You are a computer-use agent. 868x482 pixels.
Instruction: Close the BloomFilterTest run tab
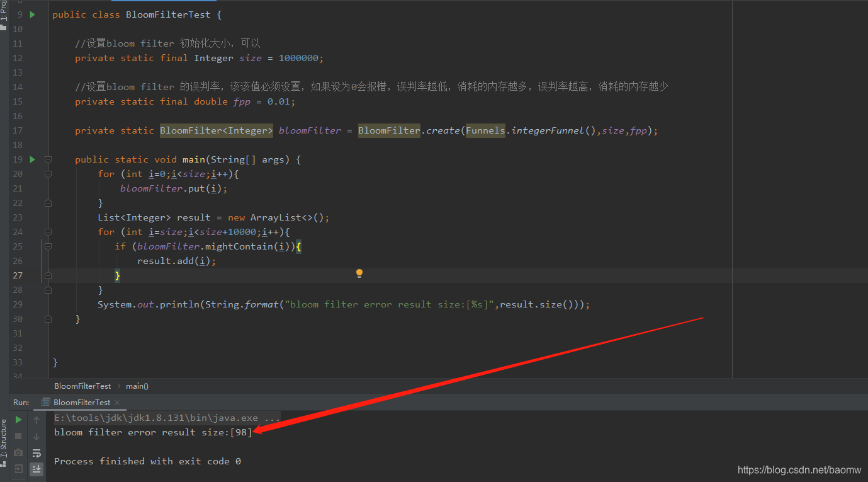coord(117,402)
